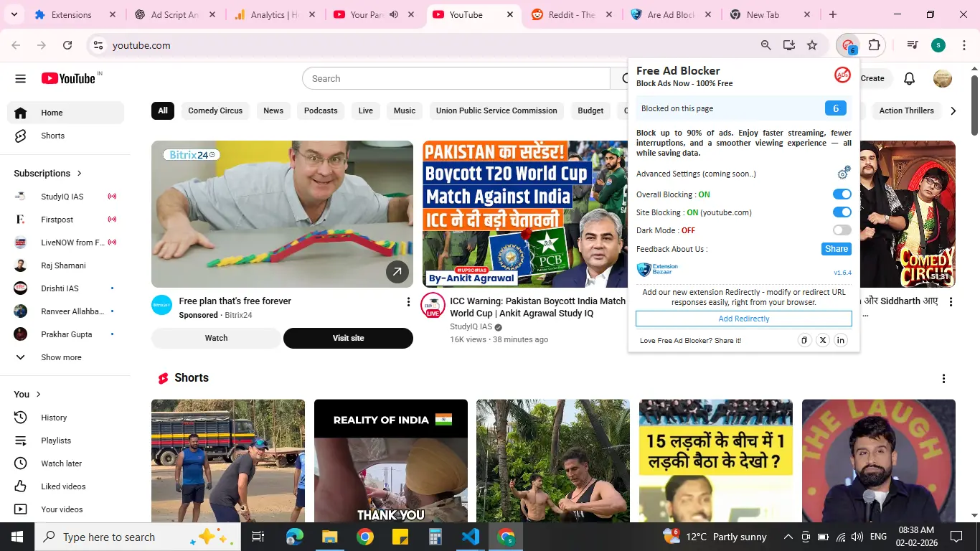Switch to the Extensions browser tab

coord(75,14)
